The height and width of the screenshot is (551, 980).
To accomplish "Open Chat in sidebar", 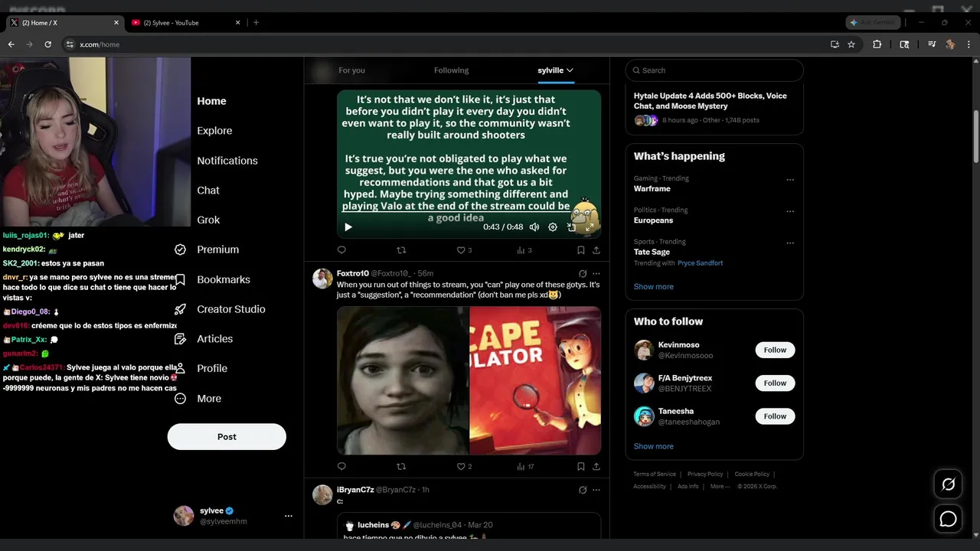I will click(208, 191).
